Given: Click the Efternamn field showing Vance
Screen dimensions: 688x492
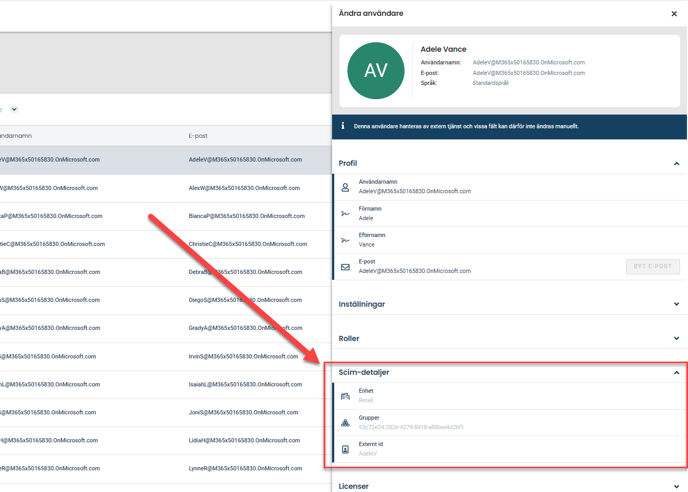Looking at the screenshot, I should [x=510, y=240].
